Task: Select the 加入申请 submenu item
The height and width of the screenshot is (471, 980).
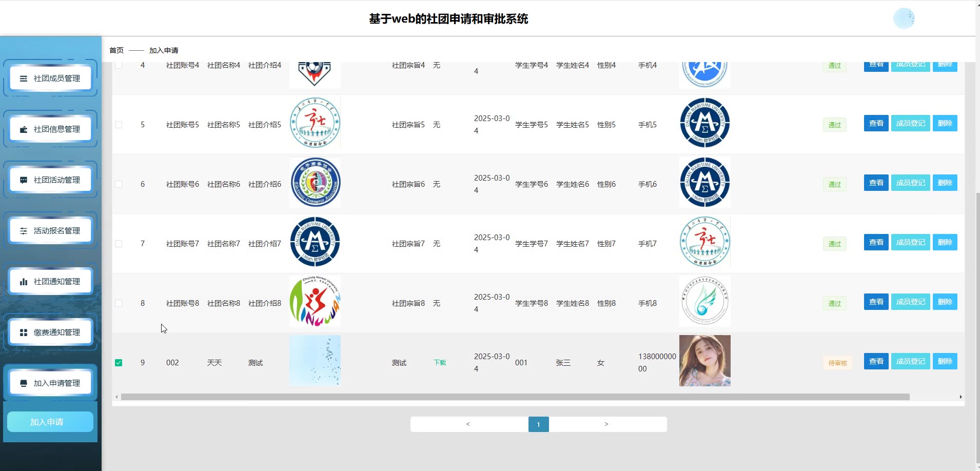Action: [50, 422]
